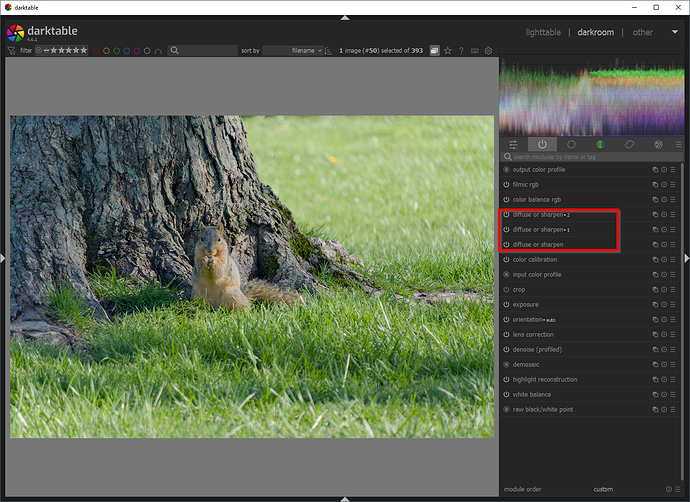Show the base modules group tab

coord(571,144)
